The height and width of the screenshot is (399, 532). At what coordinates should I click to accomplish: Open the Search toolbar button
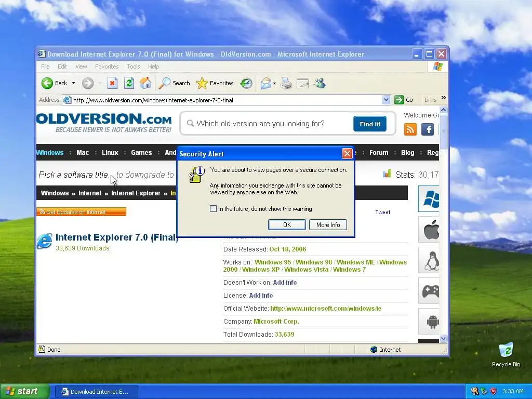click(175, 83)
